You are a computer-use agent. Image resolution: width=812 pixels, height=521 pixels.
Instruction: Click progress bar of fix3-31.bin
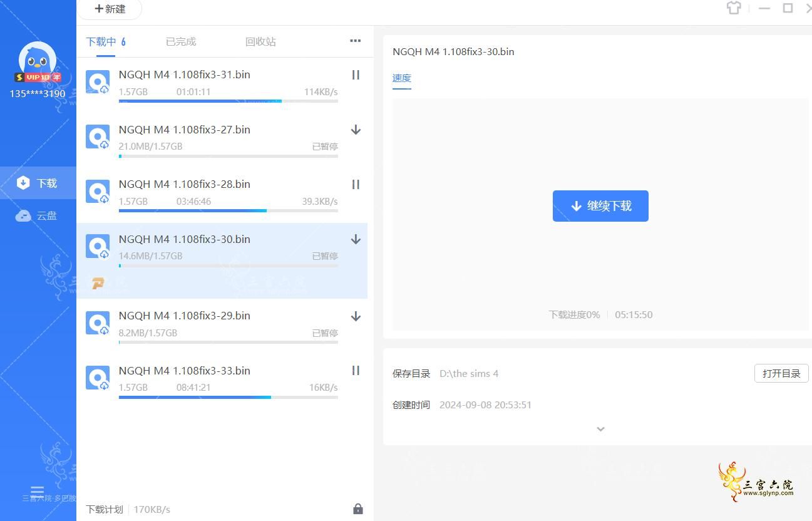pos(229,101)
